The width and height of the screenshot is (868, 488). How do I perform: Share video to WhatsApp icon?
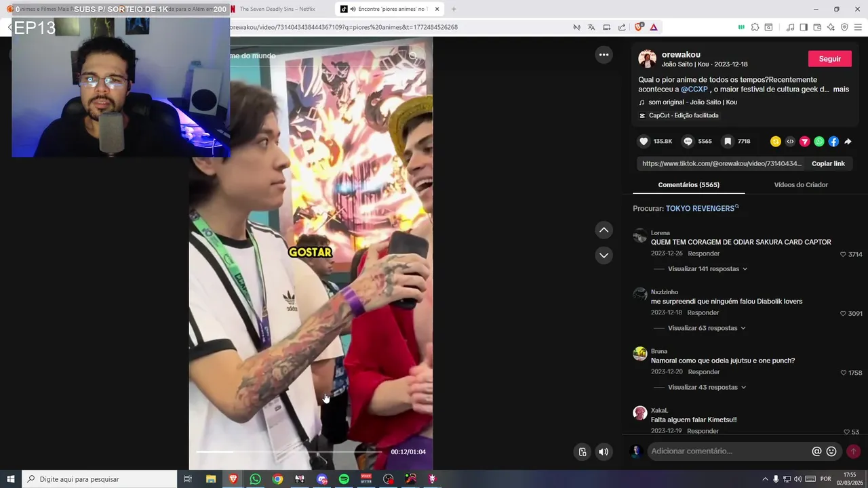coord(819,142)
